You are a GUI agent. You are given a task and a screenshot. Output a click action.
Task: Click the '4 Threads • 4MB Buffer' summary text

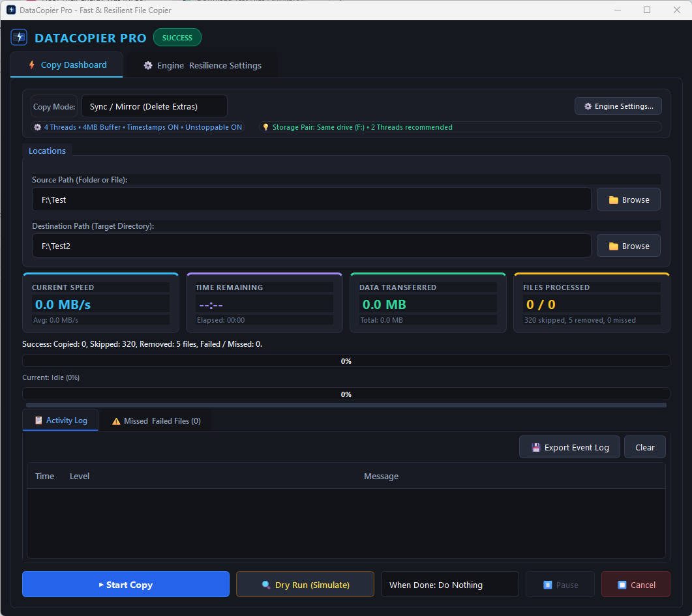pos(143,127)
